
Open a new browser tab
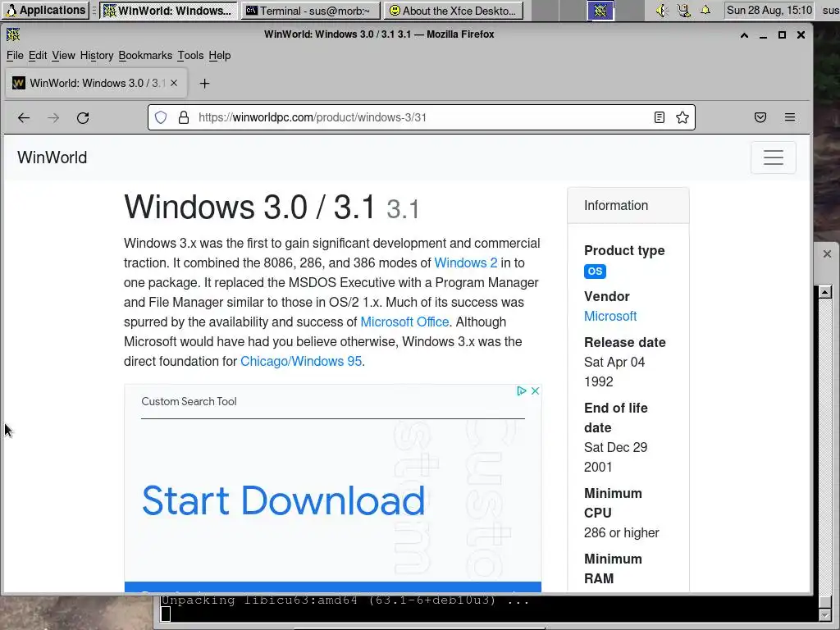[x=204, y=83]
